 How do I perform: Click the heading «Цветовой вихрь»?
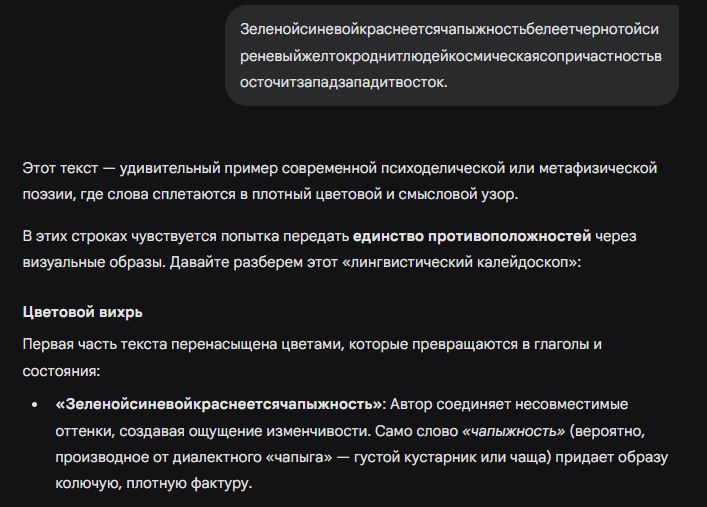(x=83, y=312)
